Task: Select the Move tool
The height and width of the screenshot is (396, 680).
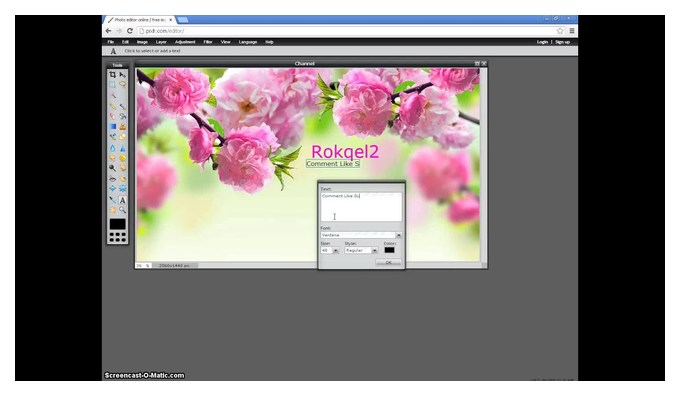Action: coord(123,75)
